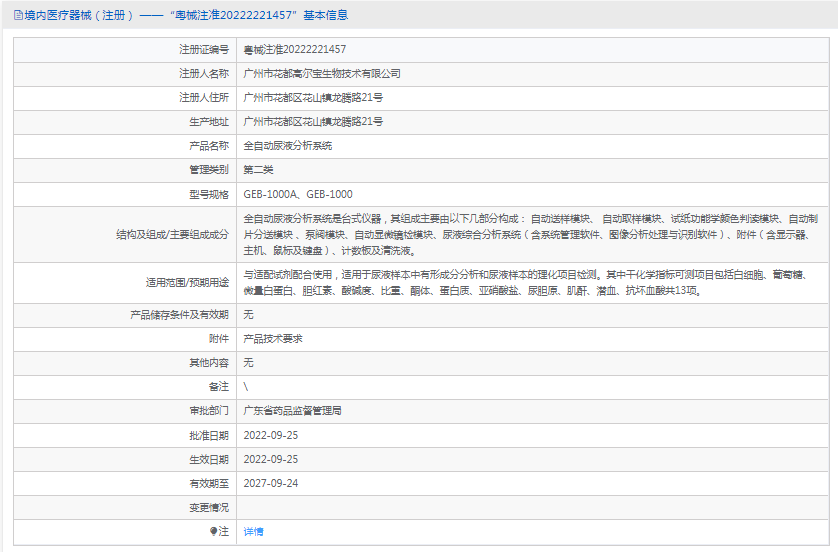Image resolution: width=838 pixels, height=552 pixels.
Task: Click the document icon before the page title
Action: click(18, 15)
